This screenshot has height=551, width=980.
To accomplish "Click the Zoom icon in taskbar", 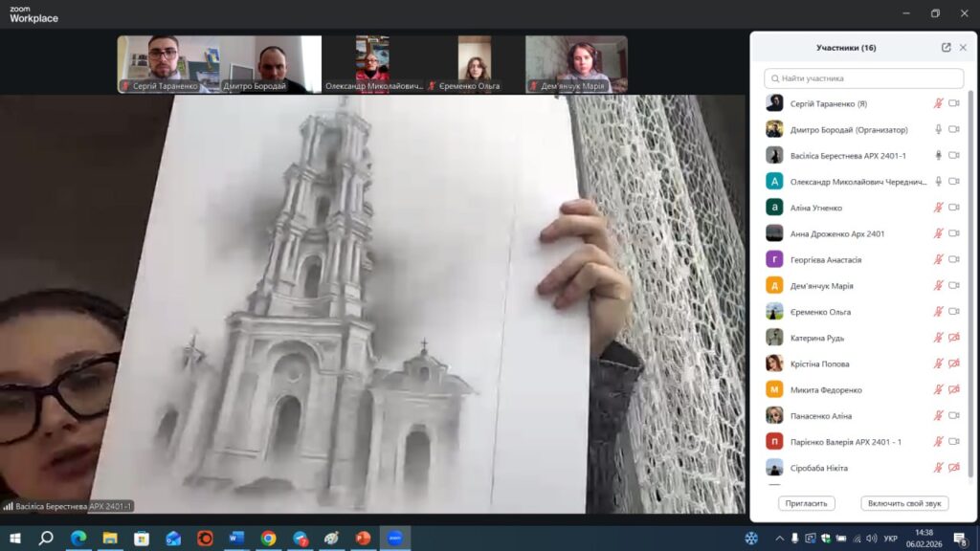I will click(x=393, y=539).
